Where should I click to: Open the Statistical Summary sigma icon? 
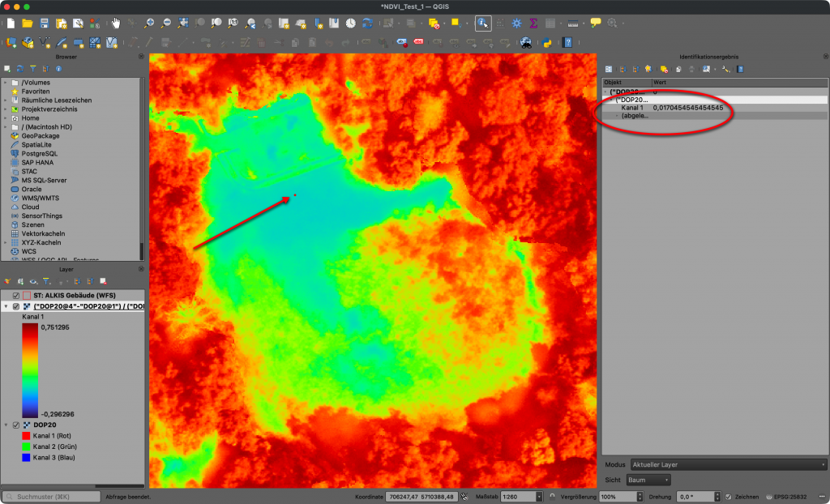coord(533,23)
